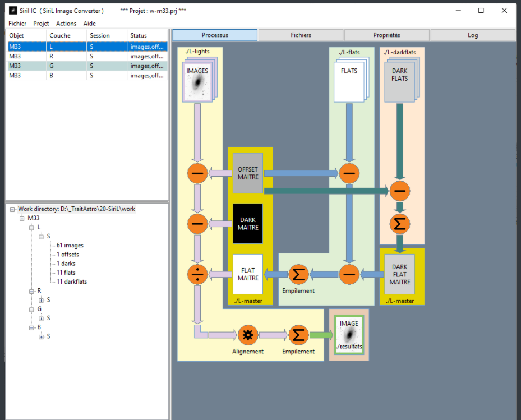
Task: Expand the S session under B
Action: pos(41,337)
